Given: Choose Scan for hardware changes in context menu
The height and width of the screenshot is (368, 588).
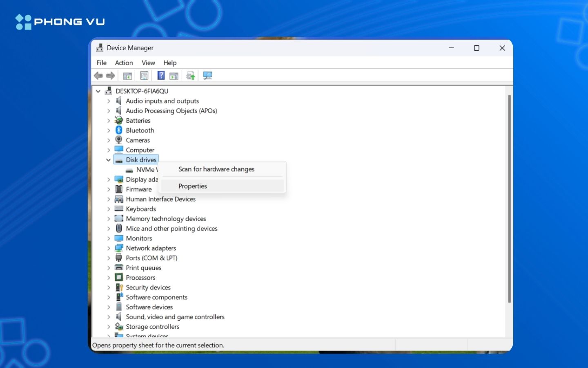Looking at the screenshot, I should point(223,169).
